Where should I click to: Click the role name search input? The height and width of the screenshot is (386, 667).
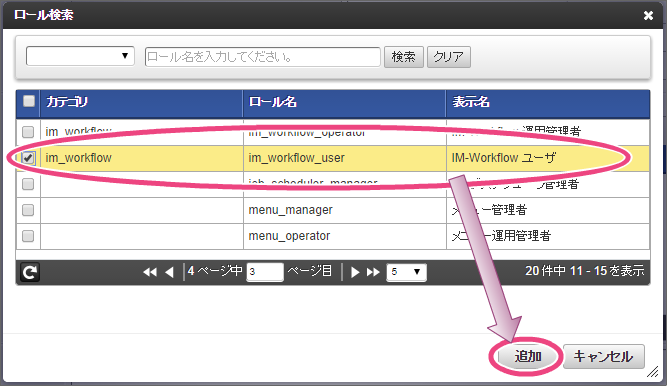(x=262, y=57)
